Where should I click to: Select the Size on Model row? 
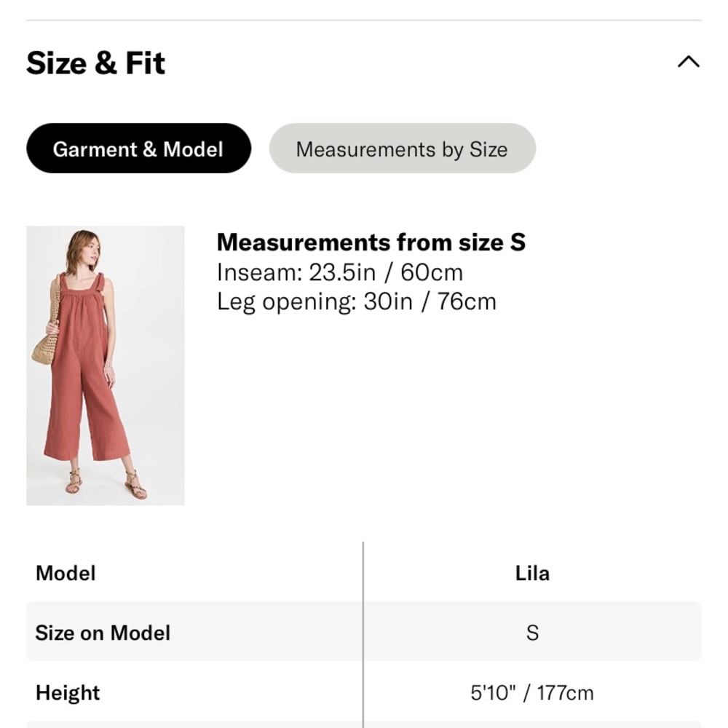pos(364,633)
